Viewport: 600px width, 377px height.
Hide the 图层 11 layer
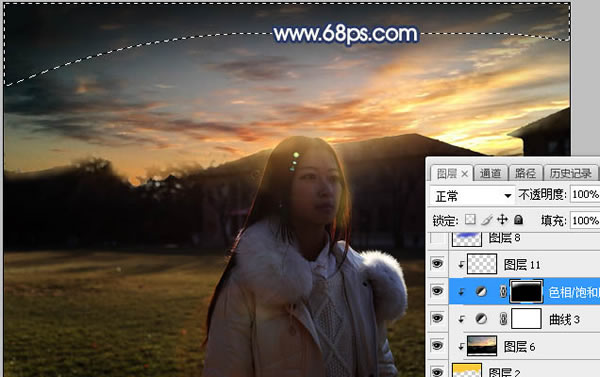(x=437, y=264)
